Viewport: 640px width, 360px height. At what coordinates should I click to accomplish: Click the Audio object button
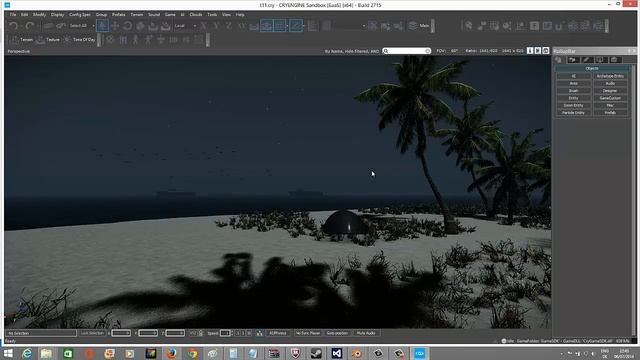(x=610, y=83)
